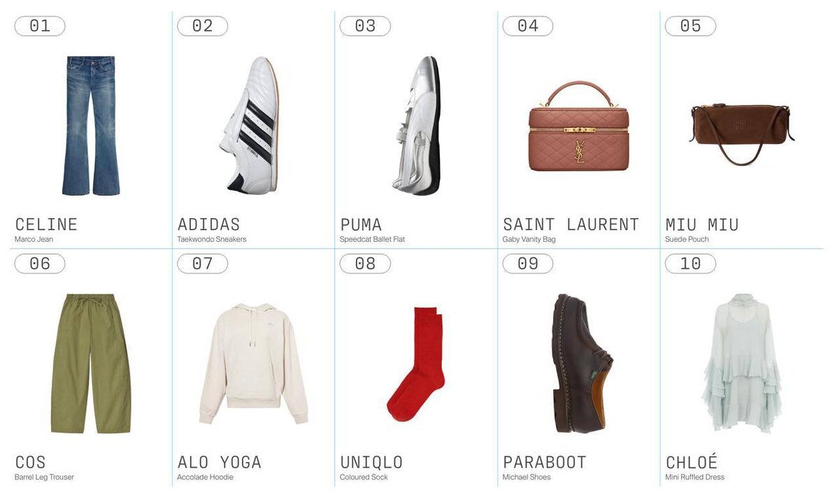
Task: Open the cream Alo Yoga Accolade Hoodie image
Action: click(x=254, y=363)
